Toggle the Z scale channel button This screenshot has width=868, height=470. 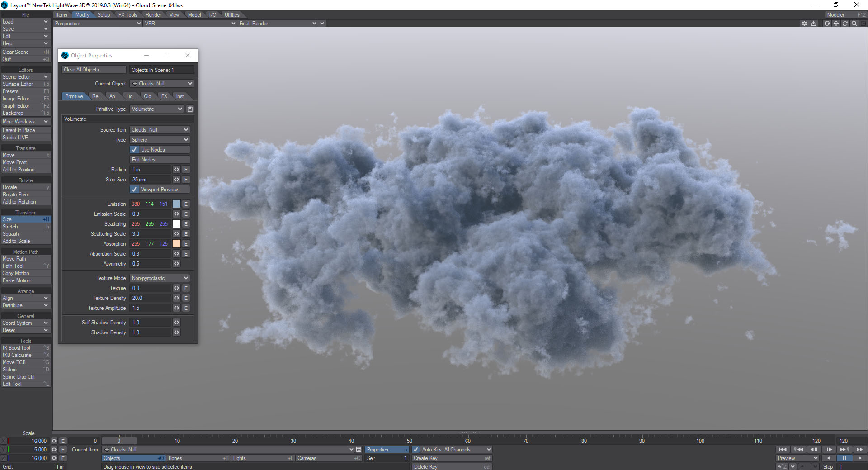click(x=4, y=458)
